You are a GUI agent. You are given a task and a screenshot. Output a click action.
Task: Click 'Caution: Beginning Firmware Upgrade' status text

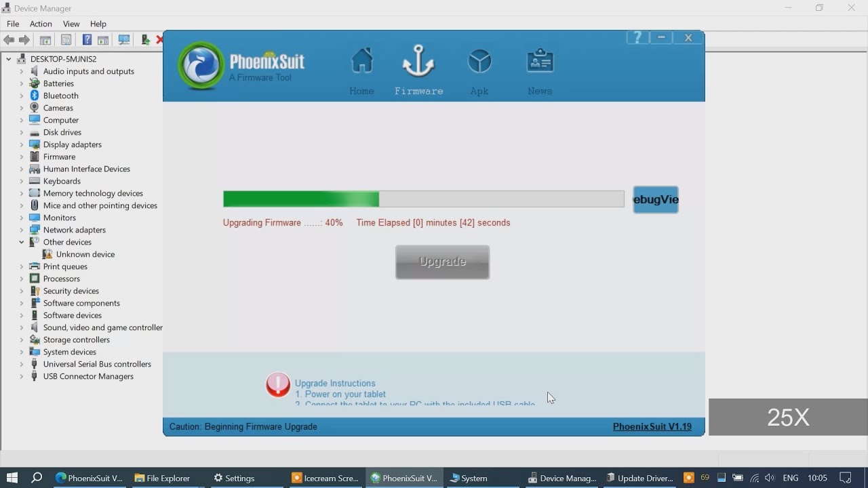(243, 426)
